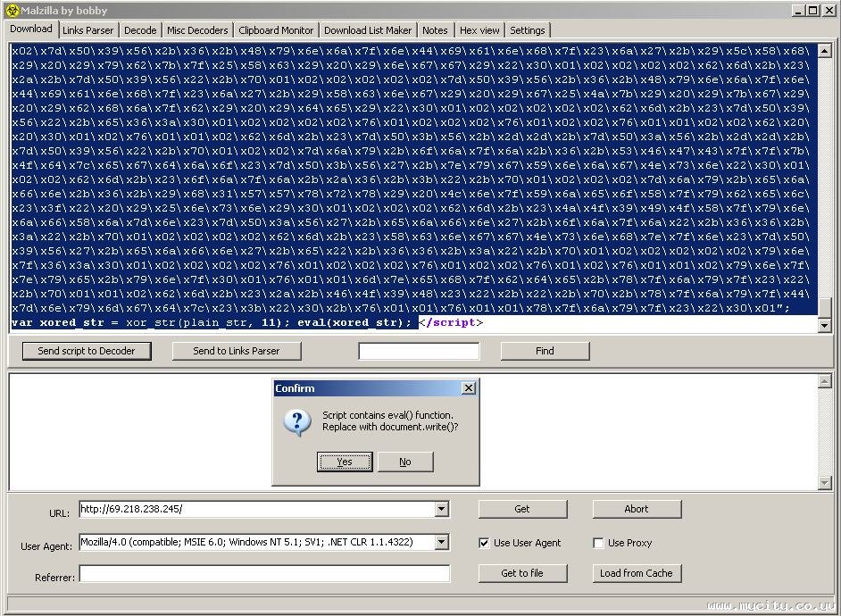Image resolution: width=841 pixels, height=616 pixels.
Task: Click the Get button
Action: [522, 509]
